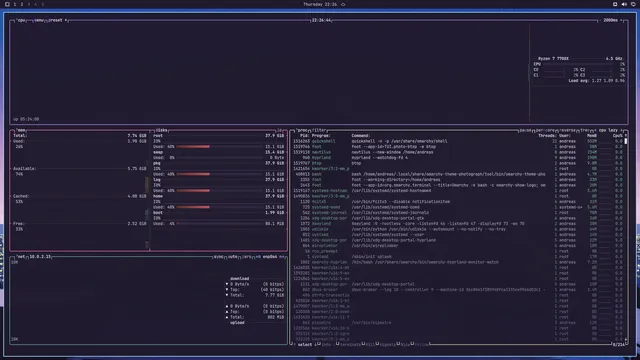Image resolution: width=640 pixels, height=360 pixels.
Task: Toggle the pause option in the proc header
Action: (x=525, y=130)
